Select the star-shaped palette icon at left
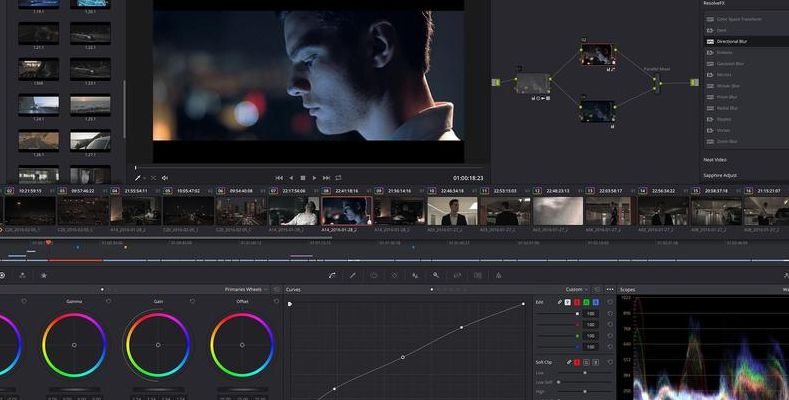Screen dimensions: 789x400 click(44, 275)
